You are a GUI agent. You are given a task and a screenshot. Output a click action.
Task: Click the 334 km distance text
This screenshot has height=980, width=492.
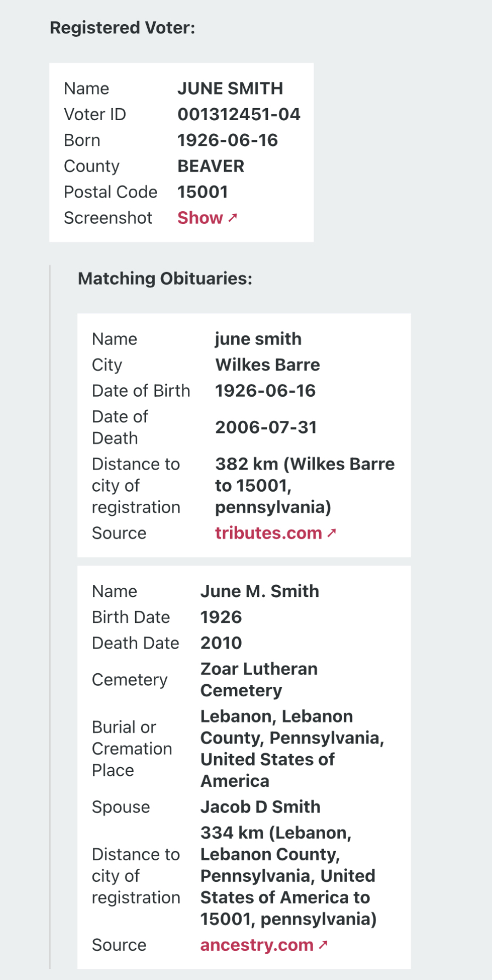pos(288,876)
